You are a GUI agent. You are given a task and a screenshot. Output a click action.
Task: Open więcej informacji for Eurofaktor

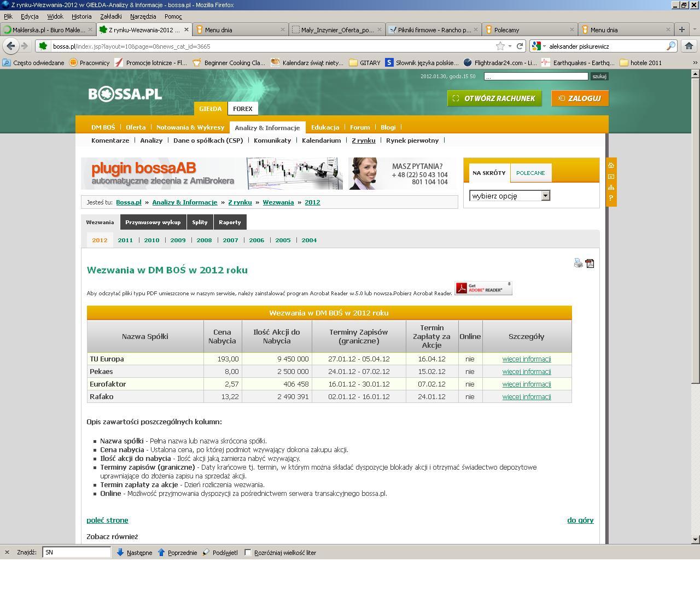pos(527,384)
